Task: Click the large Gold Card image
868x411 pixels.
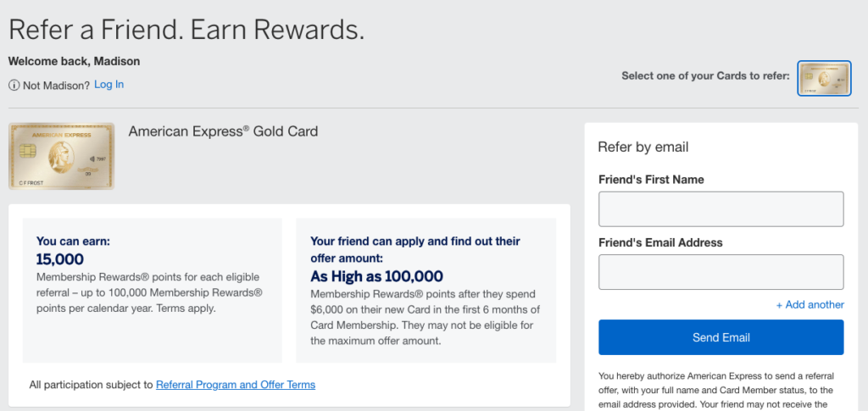Action: [x=61, y=156]
